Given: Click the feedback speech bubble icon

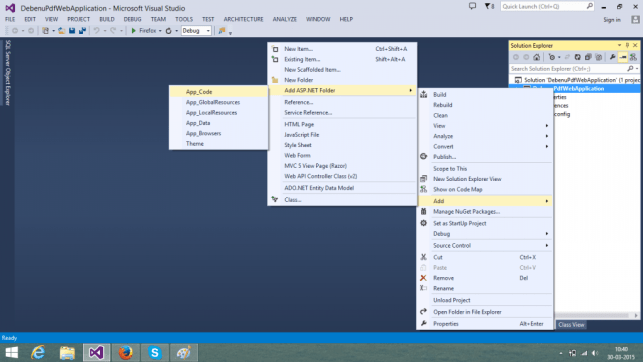Looking at the screenshot, I should click(472, 6).
